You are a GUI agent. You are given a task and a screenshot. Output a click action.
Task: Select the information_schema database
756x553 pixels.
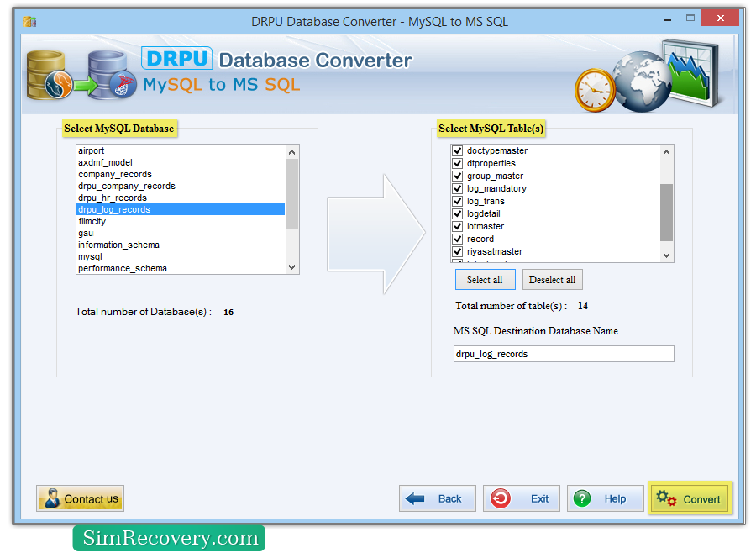point(181,245)
